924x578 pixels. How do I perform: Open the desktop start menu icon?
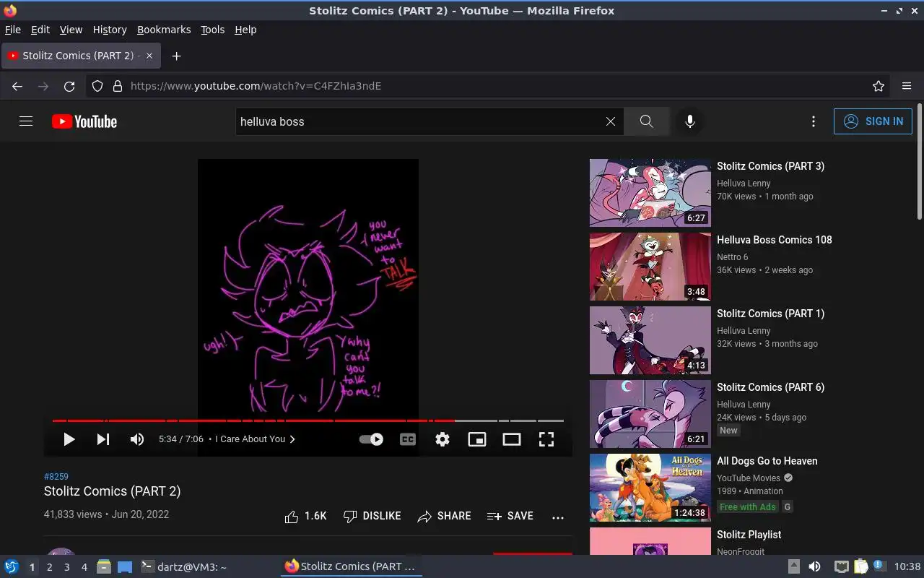[x=11, y=566]
